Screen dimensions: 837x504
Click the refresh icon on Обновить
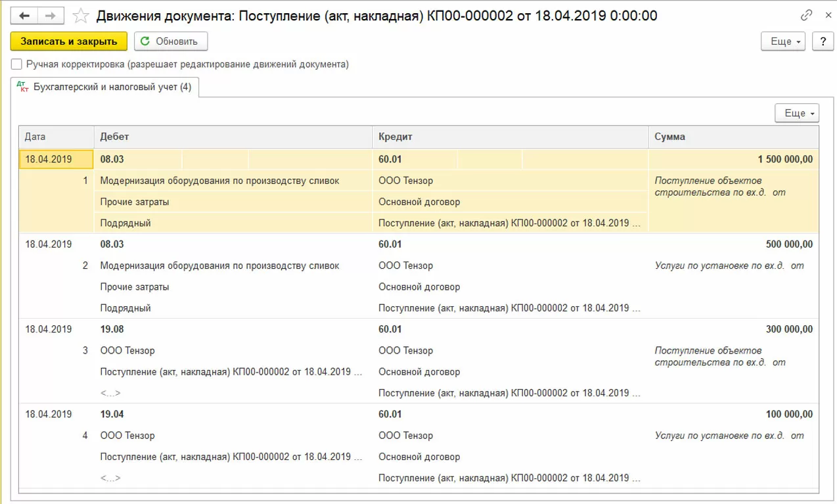(145, 41)
